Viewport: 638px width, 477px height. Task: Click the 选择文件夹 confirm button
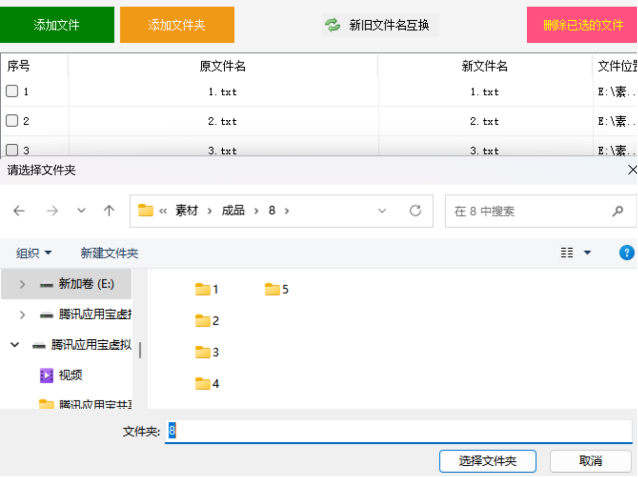pos(487,461)
